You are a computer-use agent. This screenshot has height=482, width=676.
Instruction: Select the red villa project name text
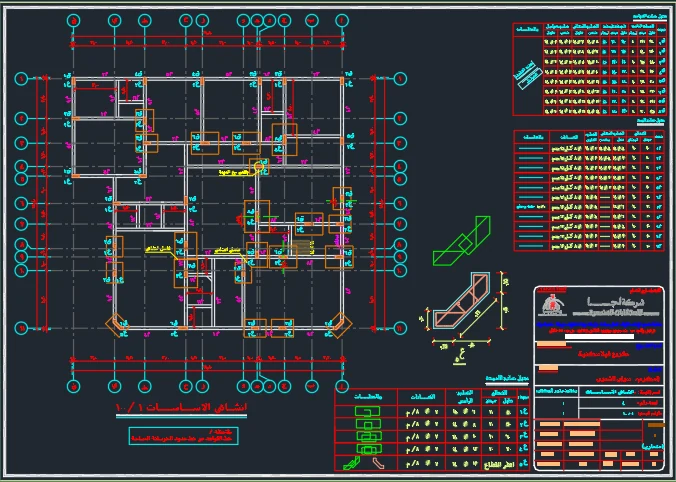(603, 354)
